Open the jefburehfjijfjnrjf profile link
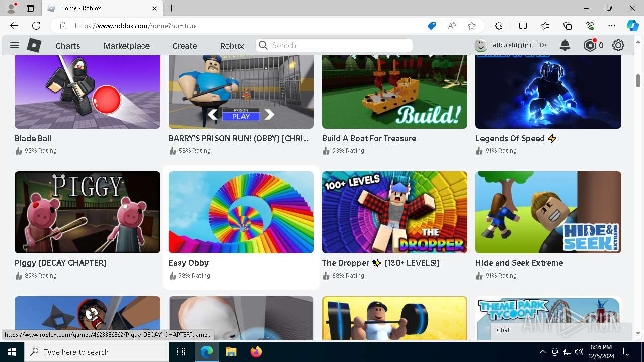Screen dimensions: 644x362 click(514, 45)
